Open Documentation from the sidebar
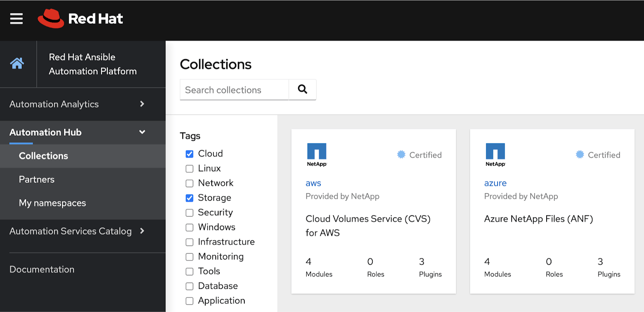This screenshot has height=312, width=644. pos(42,269)
